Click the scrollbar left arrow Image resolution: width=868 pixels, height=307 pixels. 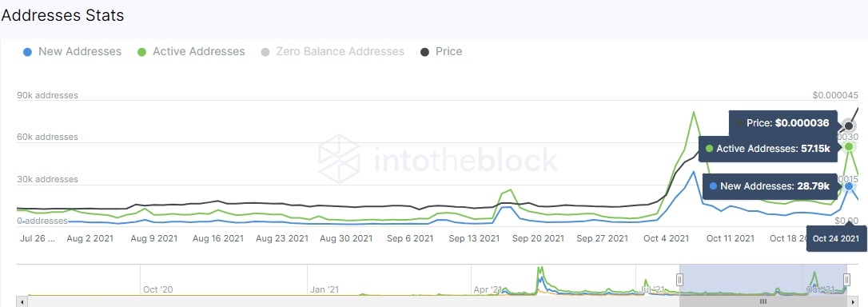tap(22, 302)
